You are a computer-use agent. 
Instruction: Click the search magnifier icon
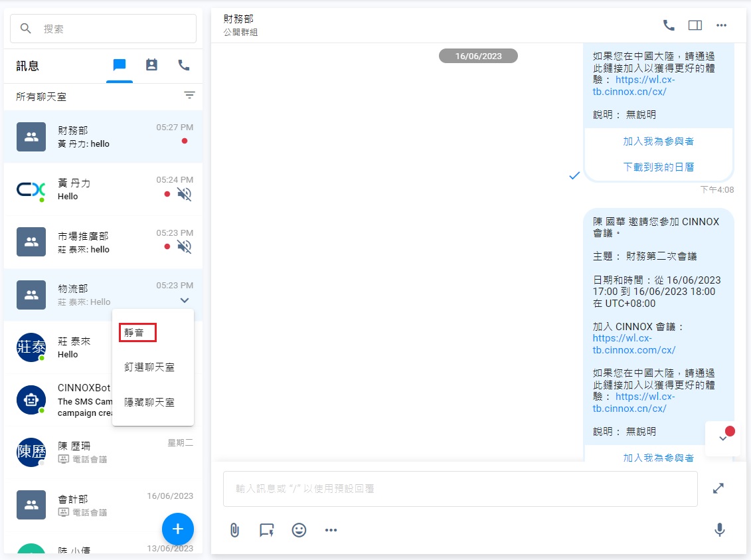tap(26, 29)
